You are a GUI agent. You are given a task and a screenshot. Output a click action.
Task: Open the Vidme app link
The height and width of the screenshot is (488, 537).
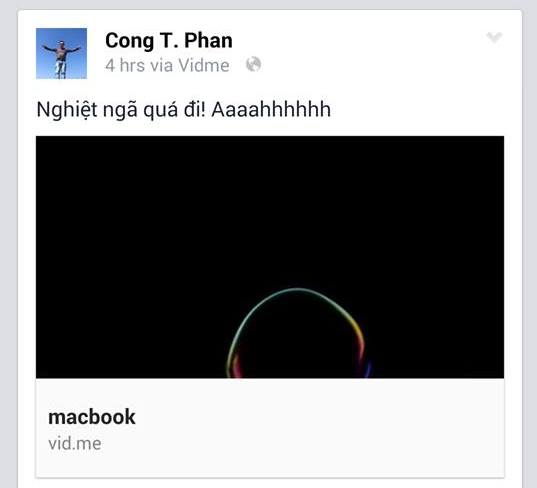204,65
